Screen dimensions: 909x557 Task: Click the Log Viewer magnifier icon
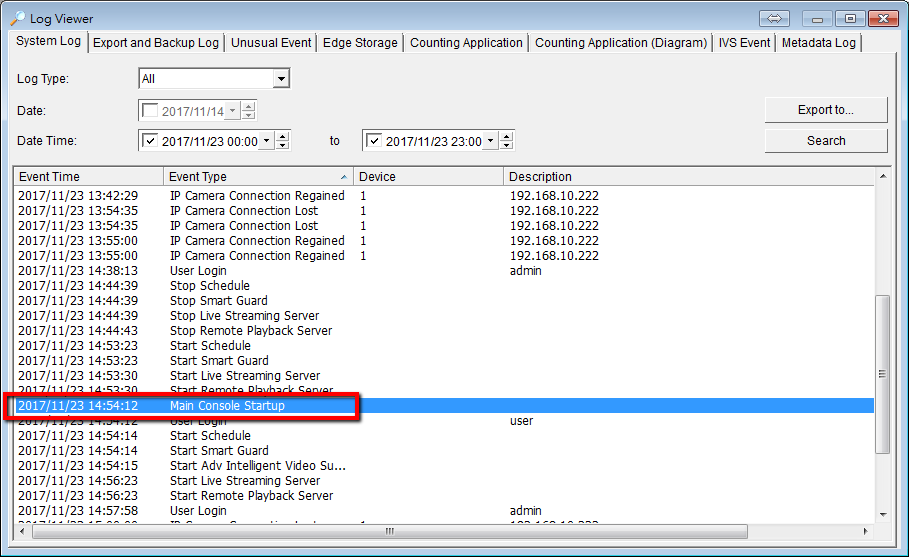17,18
